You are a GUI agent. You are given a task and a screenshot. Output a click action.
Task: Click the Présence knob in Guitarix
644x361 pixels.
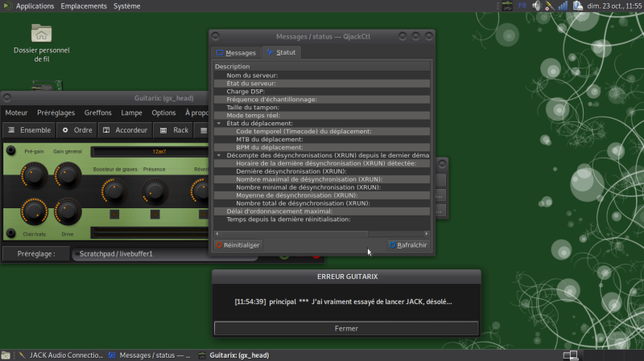pos(155,191)
